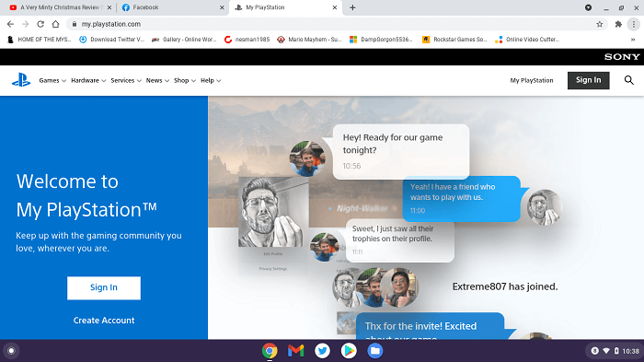Open Gallery - Online Wor... bookmark
The image size is (644, 362).
(184, 40)
